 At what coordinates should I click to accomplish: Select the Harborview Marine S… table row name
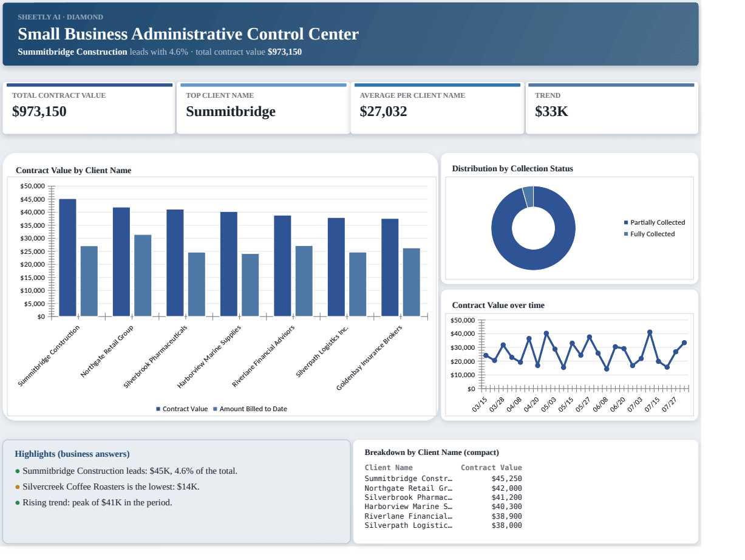[x=409, y=507]
